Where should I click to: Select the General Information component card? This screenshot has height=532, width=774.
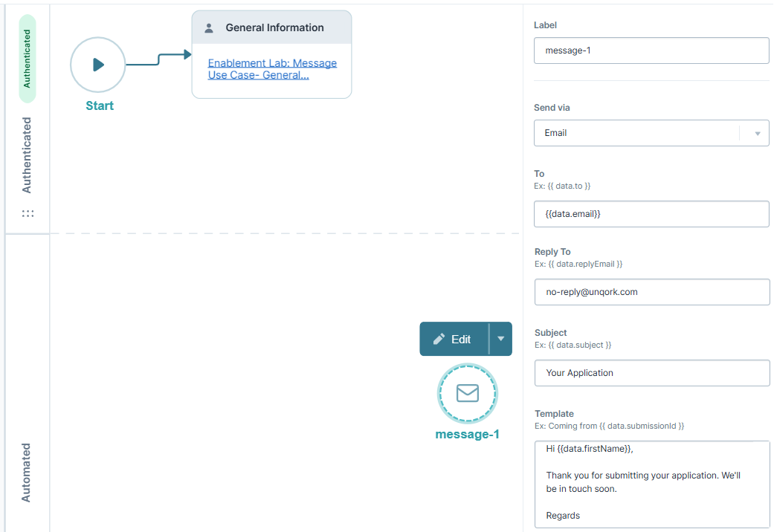coord(271,54)
